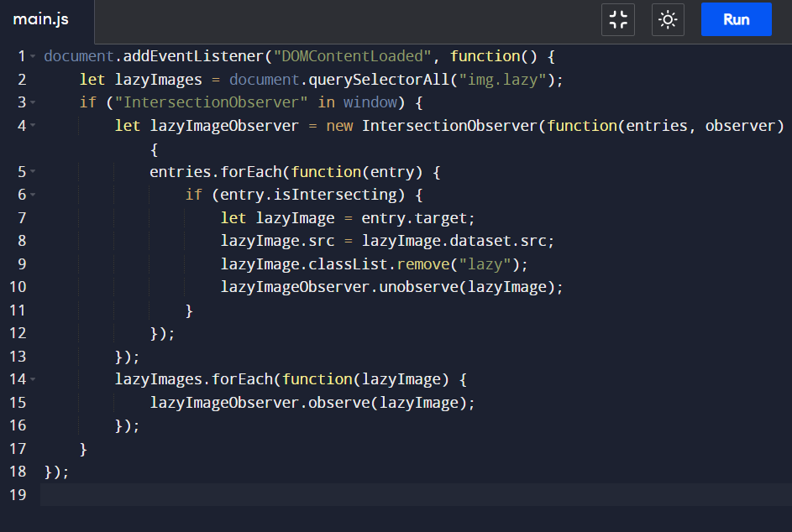
Task: Click the "IntersectionObserver" string on line 3
Action: coord(211,102)
